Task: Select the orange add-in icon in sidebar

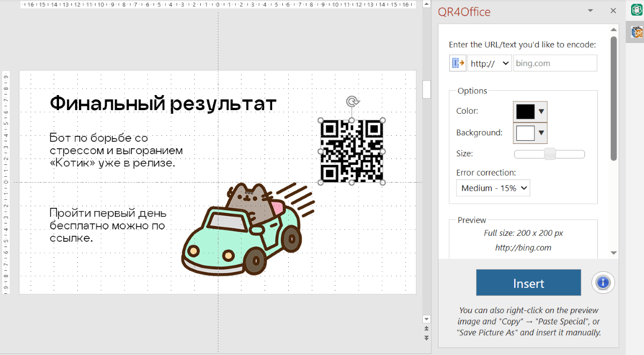Action: (x=637, y=32)
